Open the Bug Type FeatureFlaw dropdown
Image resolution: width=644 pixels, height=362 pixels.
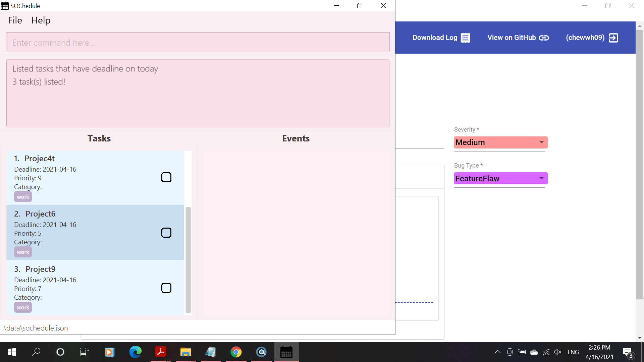pos(501,178)
